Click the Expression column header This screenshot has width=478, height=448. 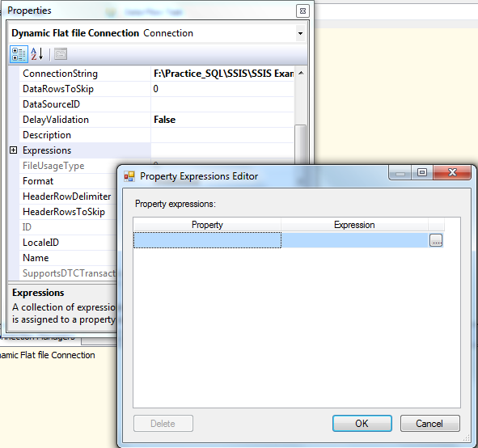click(354, 225)
